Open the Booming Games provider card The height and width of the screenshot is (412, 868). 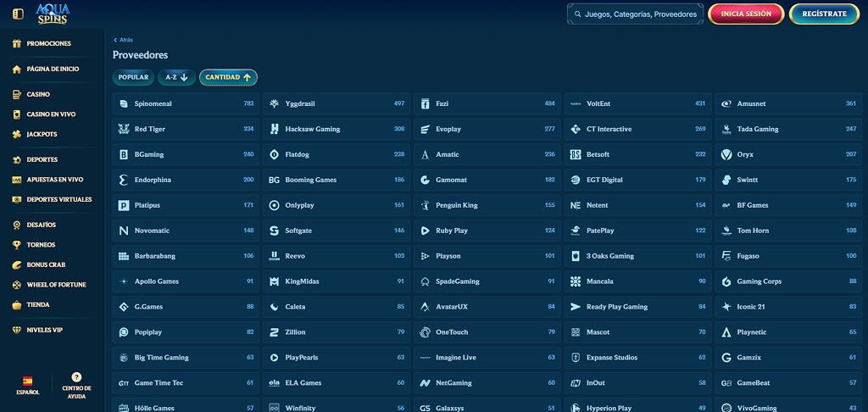[337, 181]
